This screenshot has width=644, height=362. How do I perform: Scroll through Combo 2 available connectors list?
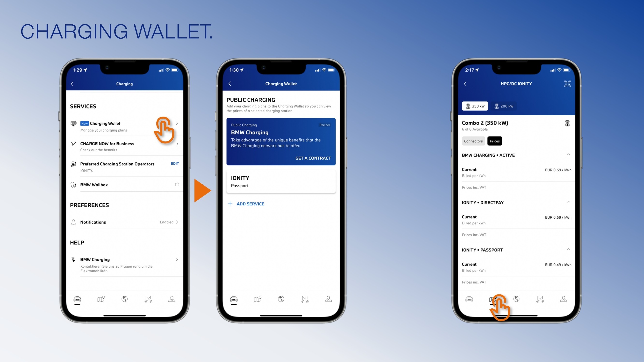pos(473,140)
